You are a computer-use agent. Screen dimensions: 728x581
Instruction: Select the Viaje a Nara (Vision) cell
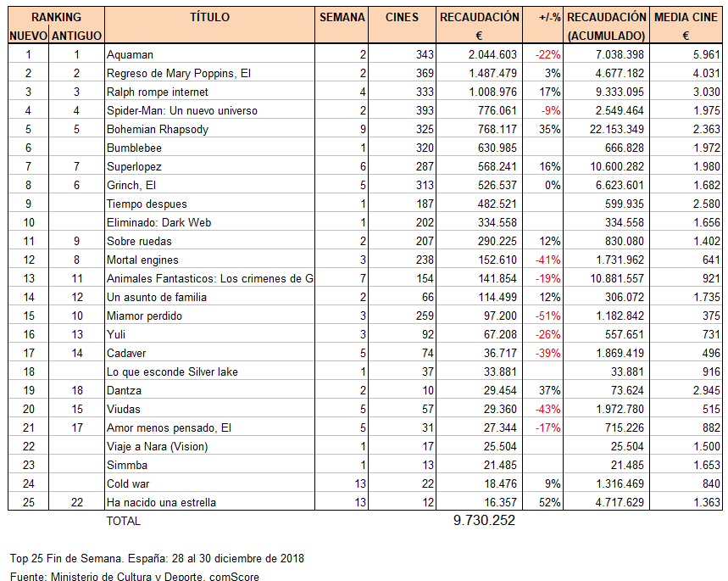pyautogui.click(x=157, y=447)
